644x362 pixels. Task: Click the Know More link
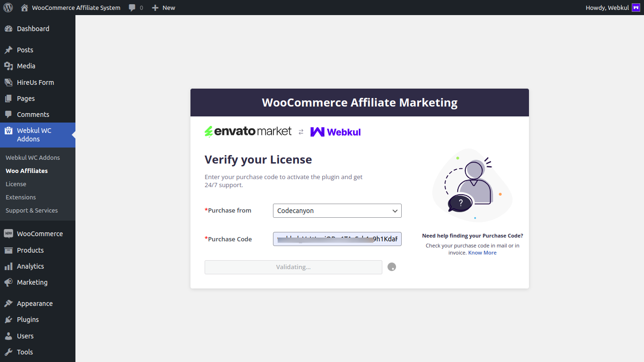[x=482, y=252]
